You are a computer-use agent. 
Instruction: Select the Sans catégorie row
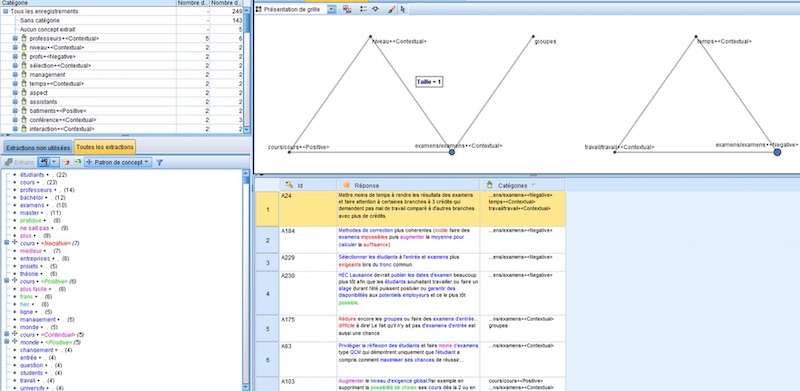pyautogui.click(x=121, y=20)
